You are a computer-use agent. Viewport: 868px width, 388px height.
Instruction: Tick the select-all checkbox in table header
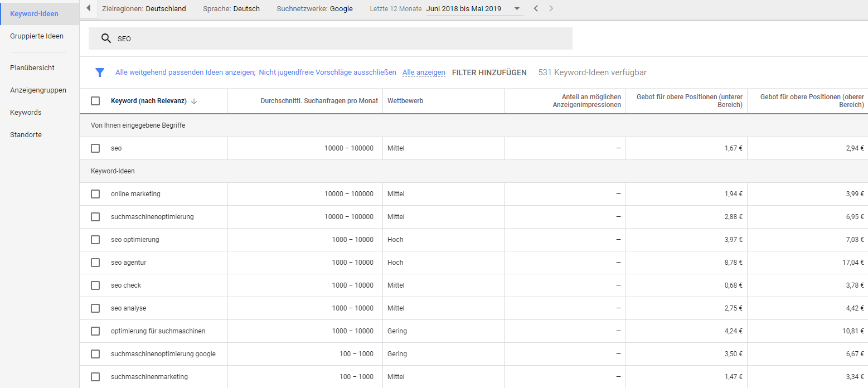click(x=95, y=101)
